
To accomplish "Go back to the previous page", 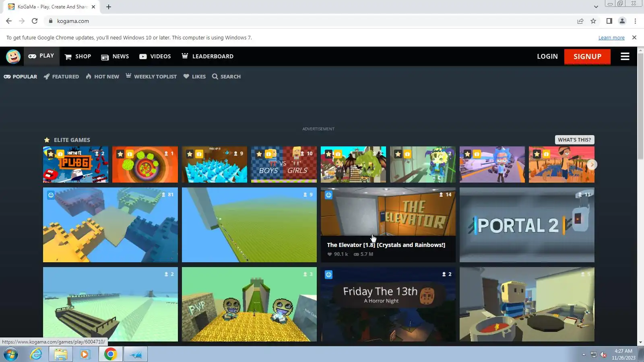I will [x=9, y=21].
